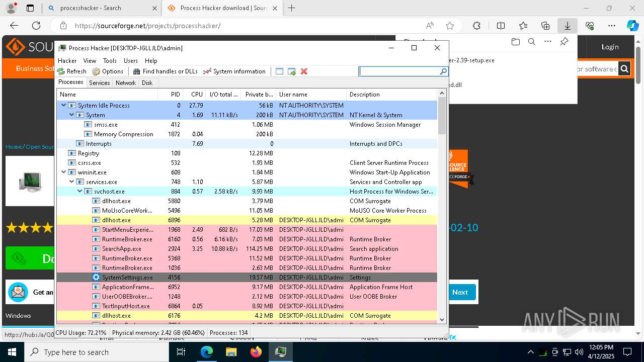Open downloads folder icon in Edge panel
The width and height of the screenshot is (644, 362).
[515, 42]
